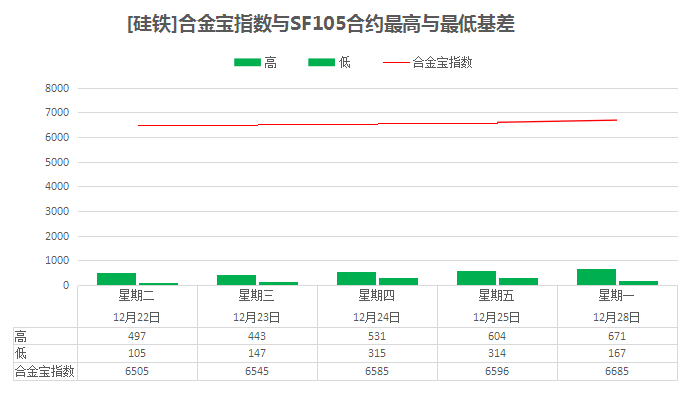The width and height of the screenshot is (693, 397).
Task: Click table cell value 6585
Action: (377, 371)
